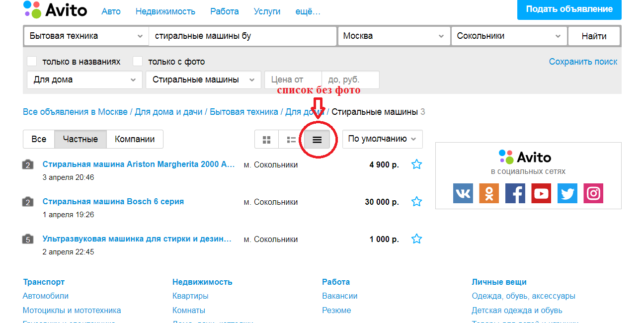
Task: Add Ariston Margherita ad to favorites
Action: tap(416, 164)
